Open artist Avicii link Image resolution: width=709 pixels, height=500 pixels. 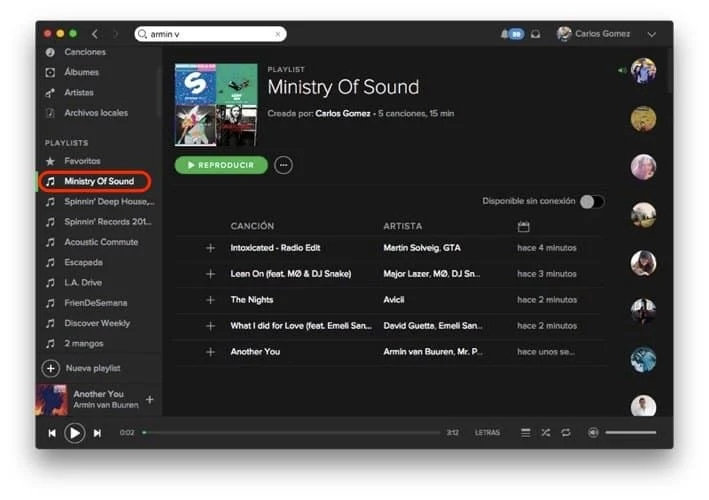(394, 300)
